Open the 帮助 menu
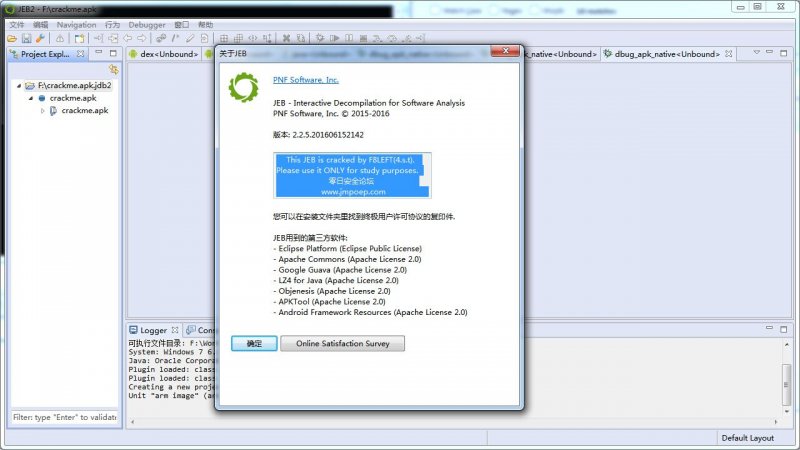Image resolution: width=800 pixels, height=450 pixels. tap(206, 24)
